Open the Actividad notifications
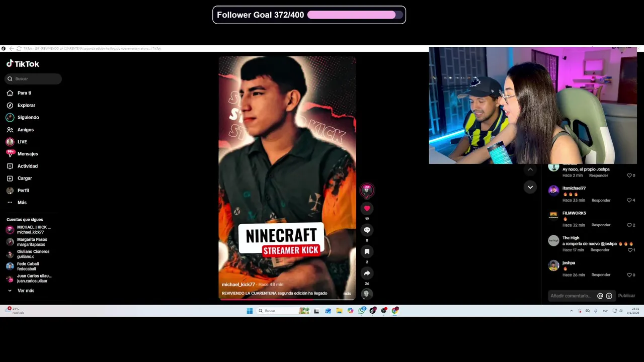The height and width of the screenshot is (362, 644). 22,166
